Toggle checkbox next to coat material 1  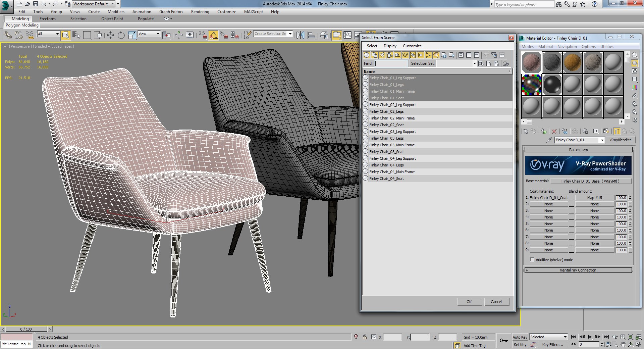[x=572, y=198]
